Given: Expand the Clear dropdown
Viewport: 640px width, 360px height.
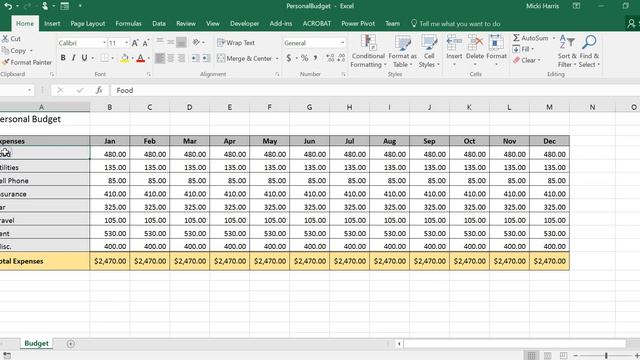Looking at the screenshot, I should pos(539,60).
